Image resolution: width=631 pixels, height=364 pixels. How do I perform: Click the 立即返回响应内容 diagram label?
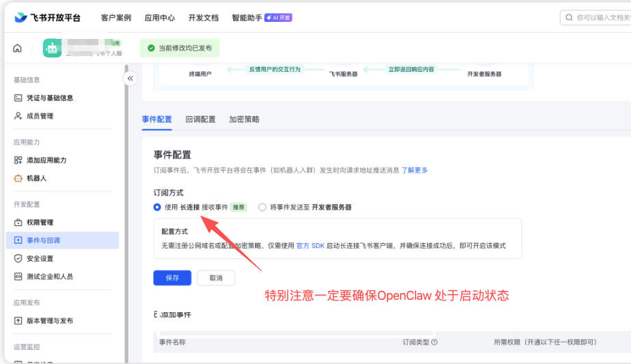click(412, 69)
